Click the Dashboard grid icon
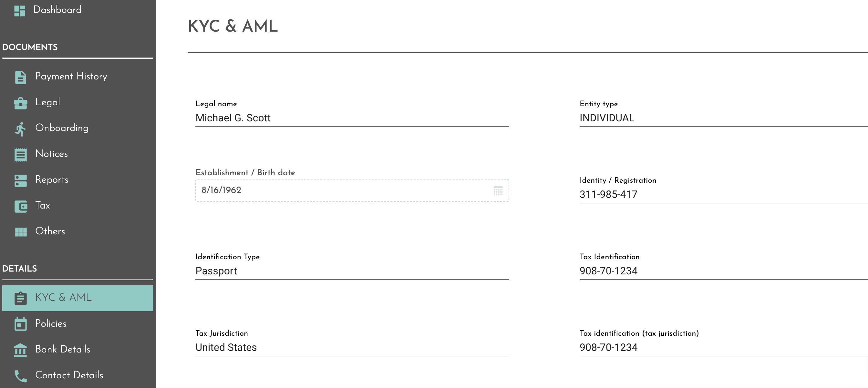 (x=20, y=11)
